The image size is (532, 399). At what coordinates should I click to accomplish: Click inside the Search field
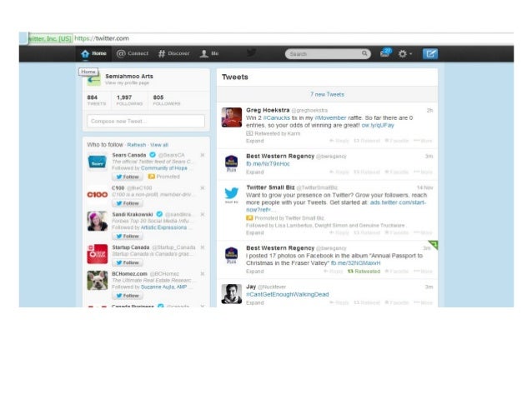(x=324, y=54)
